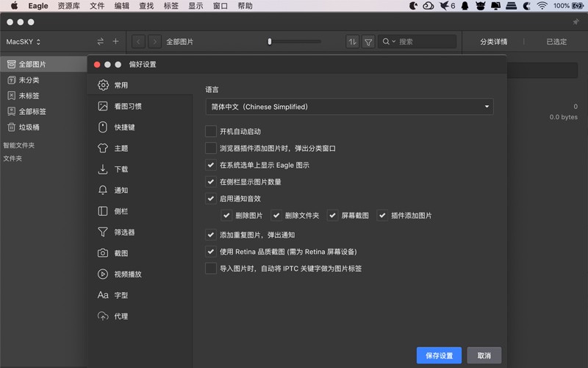588x368 pixels.
Task: Click the sort order icon
Action: click(353, 42)
